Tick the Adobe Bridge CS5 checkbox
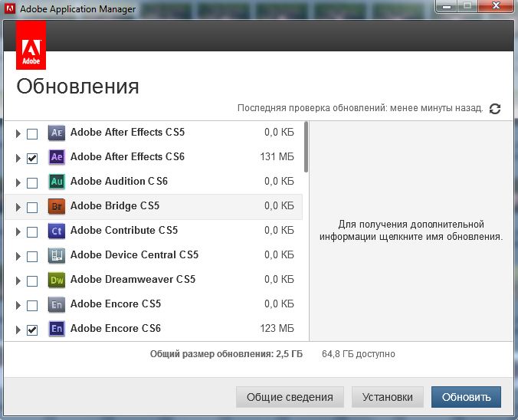Image resolution: width=518 pixels, height=420 pixels. tap(32, 208)
